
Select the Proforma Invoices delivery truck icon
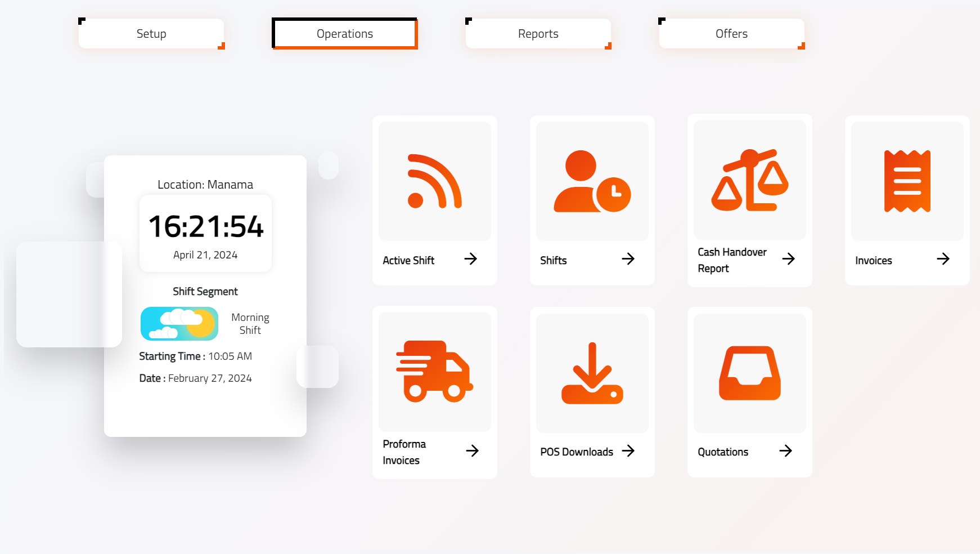tap(434, 372)
